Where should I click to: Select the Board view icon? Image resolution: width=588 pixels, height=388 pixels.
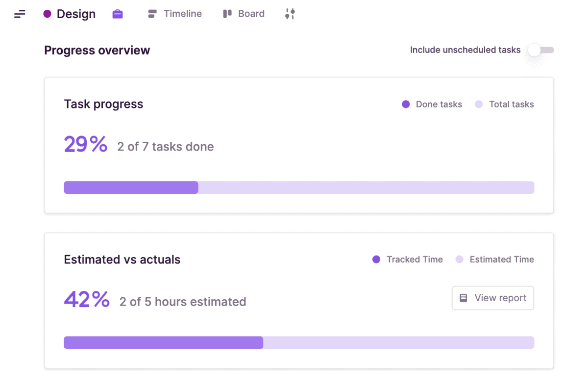pos(226,13)
